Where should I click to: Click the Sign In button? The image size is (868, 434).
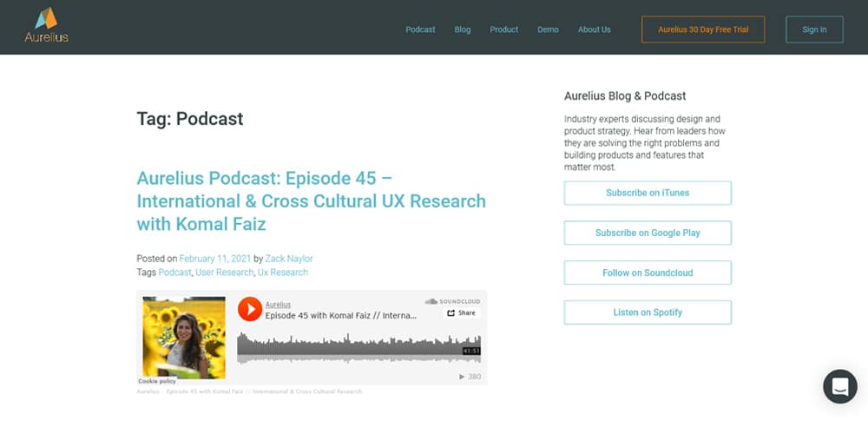(814, 30)
